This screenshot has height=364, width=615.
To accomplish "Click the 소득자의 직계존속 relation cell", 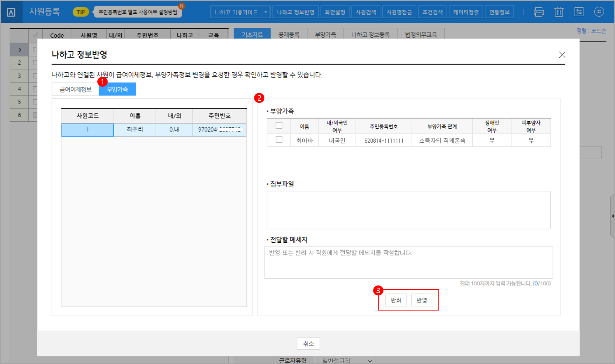I will coord(442,141).
